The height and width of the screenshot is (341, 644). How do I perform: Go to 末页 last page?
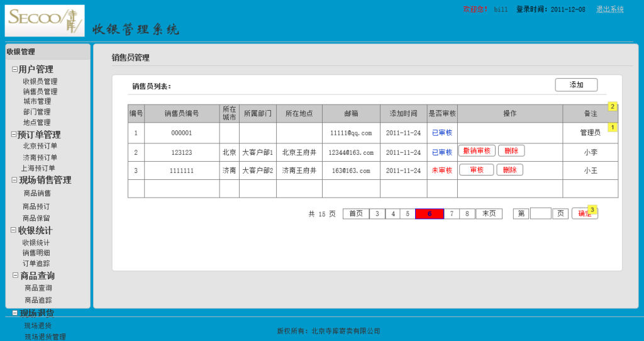click(489, 214)
